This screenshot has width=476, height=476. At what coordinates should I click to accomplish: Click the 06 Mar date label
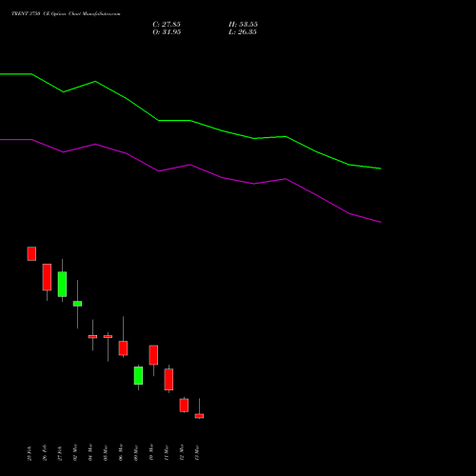tap(121, 452)
